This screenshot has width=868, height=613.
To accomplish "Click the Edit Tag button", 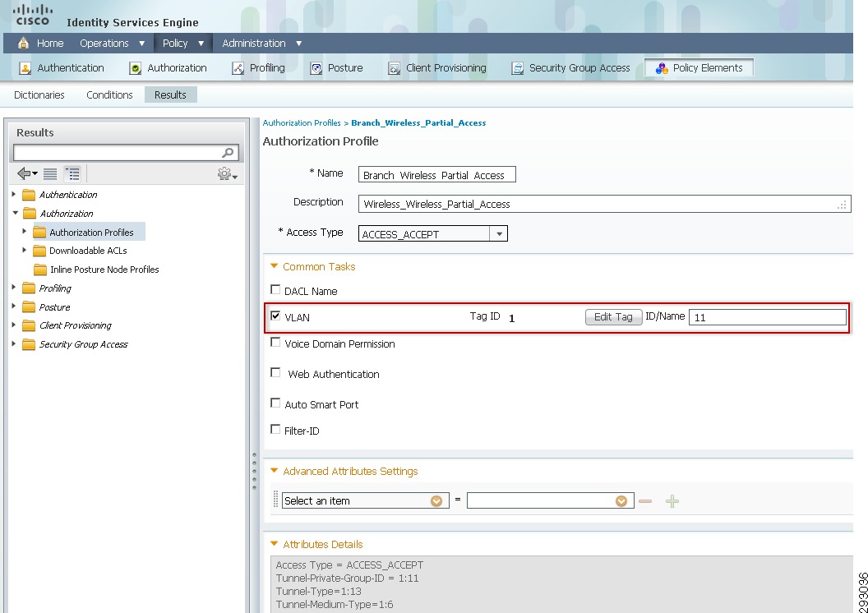I will tap(613, 317).
